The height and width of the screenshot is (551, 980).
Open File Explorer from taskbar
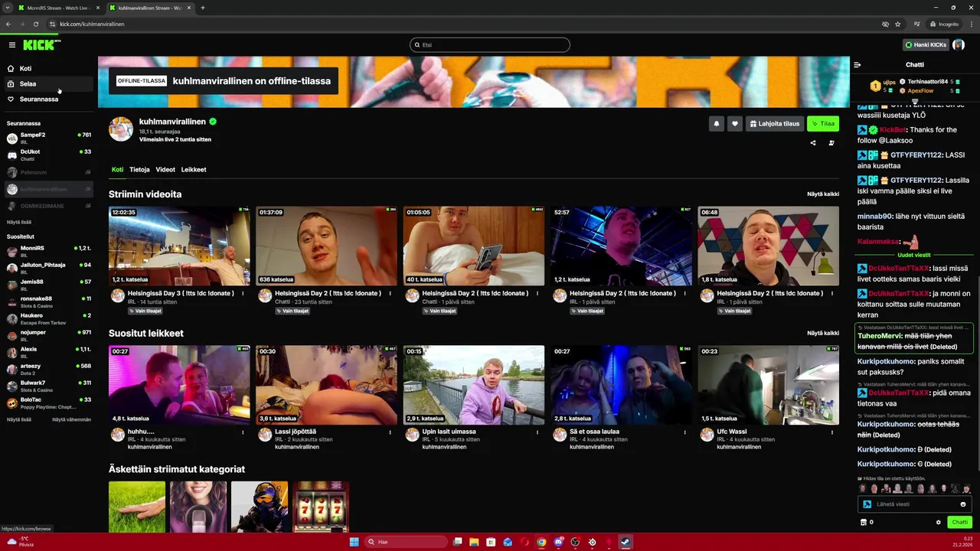[474, 542]
